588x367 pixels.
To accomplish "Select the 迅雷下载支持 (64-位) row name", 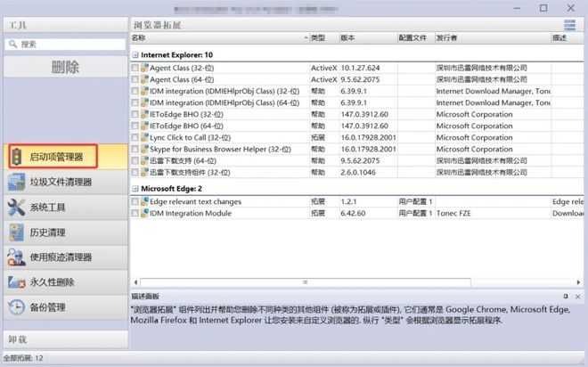I will [x=183, y=161].
